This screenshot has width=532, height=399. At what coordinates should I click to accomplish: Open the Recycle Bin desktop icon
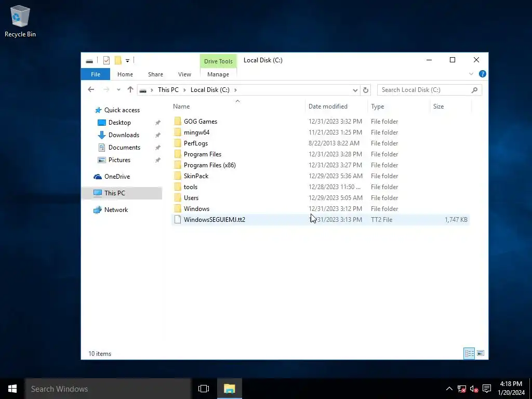point(20,21)
